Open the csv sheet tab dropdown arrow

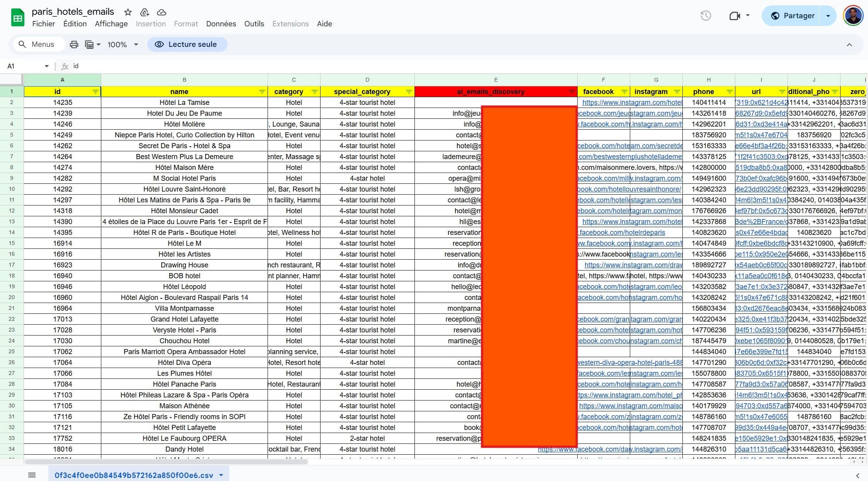point(221,475)
